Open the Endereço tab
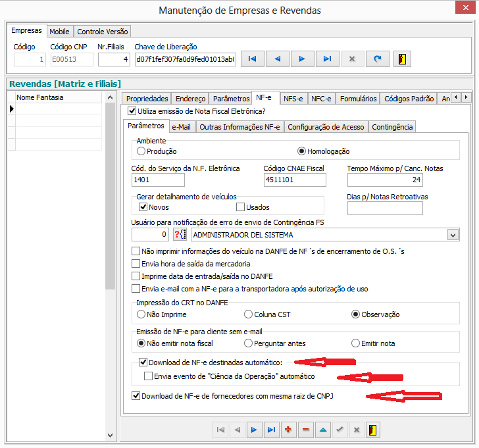479x448 pixels. pos(190,99)
